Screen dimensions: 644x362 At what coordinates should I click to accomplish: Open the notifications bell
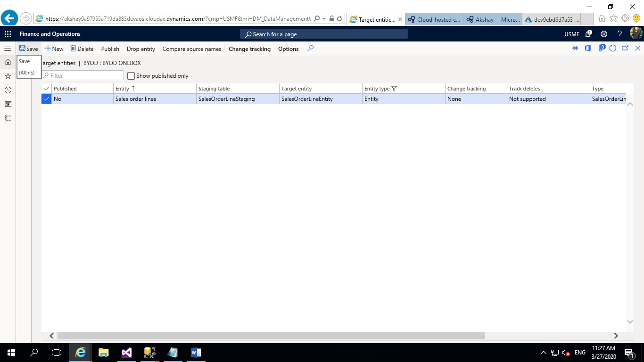click(x=588, y=34)
